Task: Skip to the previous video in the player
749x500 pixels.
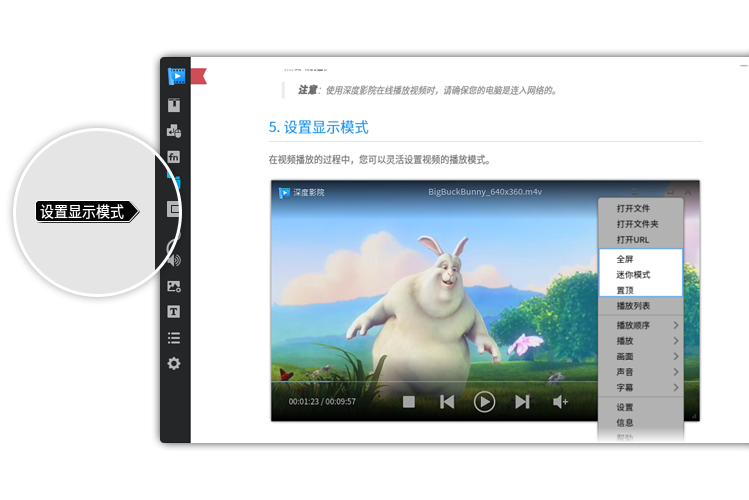Action: tap(447, 402)
